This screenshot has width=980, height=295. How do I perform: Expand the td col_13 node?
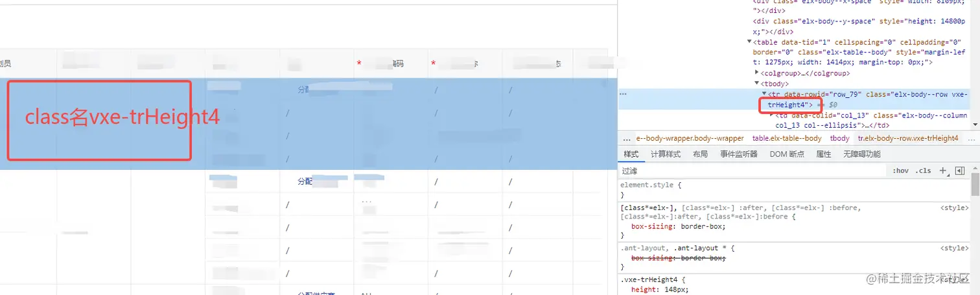772,115
